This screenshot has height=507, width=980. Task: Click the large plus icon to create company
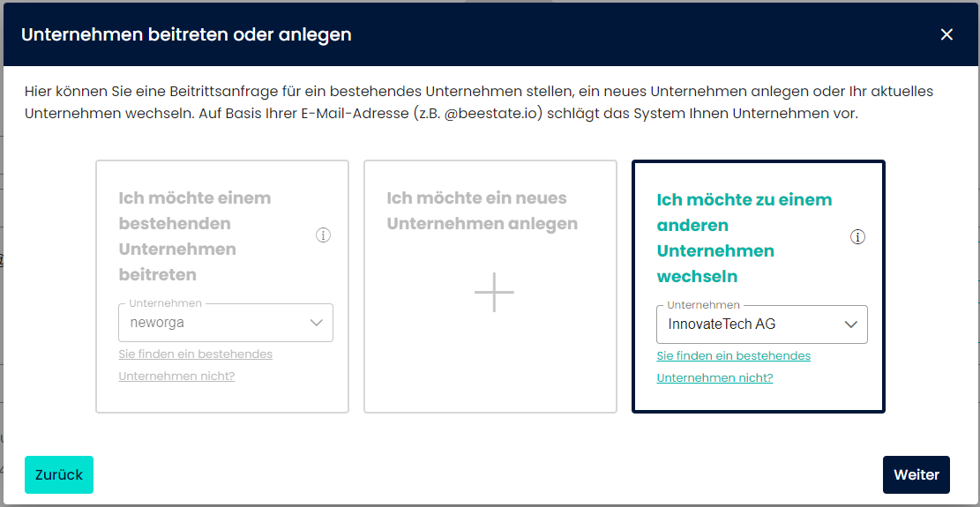coord(493,292)
